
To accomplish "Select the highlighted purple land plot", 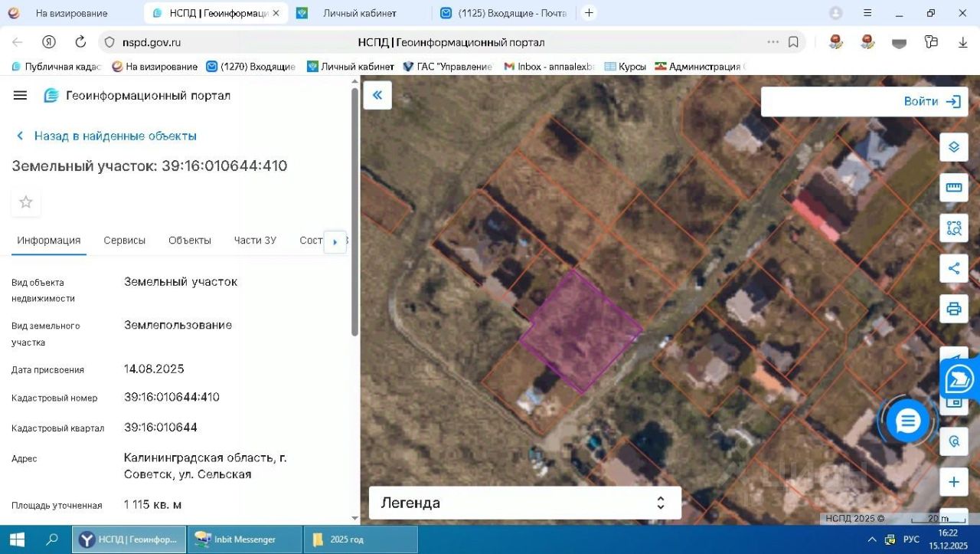I will [x=581, y=331].
